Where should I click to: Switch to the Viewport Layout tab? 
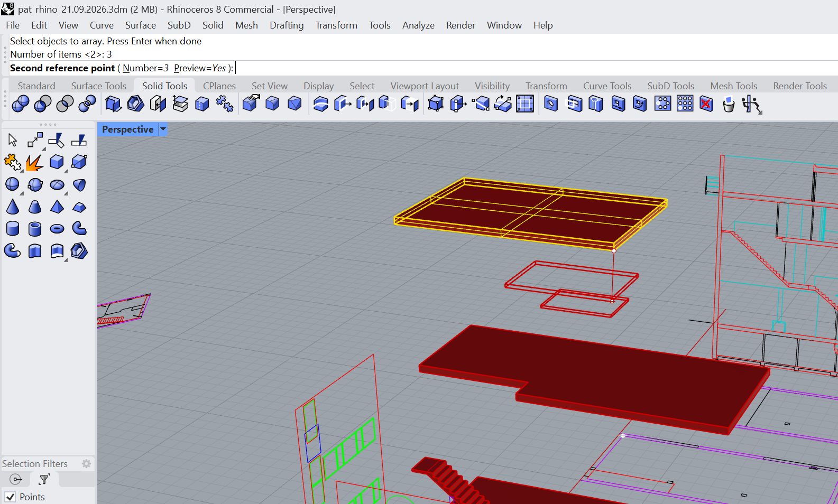click(x=425, y=86)
